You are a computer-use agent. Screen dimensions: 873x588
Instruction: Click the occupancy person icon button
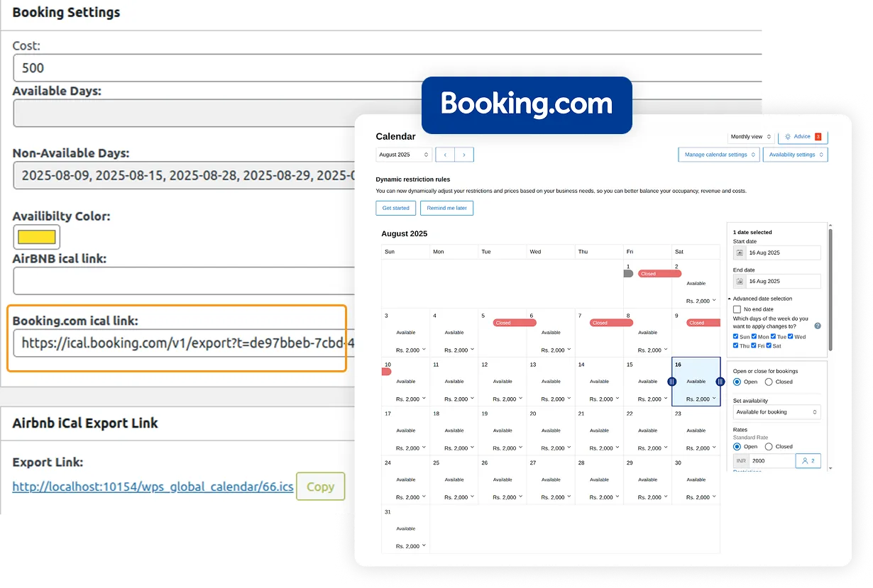click(x=808, y=461)
